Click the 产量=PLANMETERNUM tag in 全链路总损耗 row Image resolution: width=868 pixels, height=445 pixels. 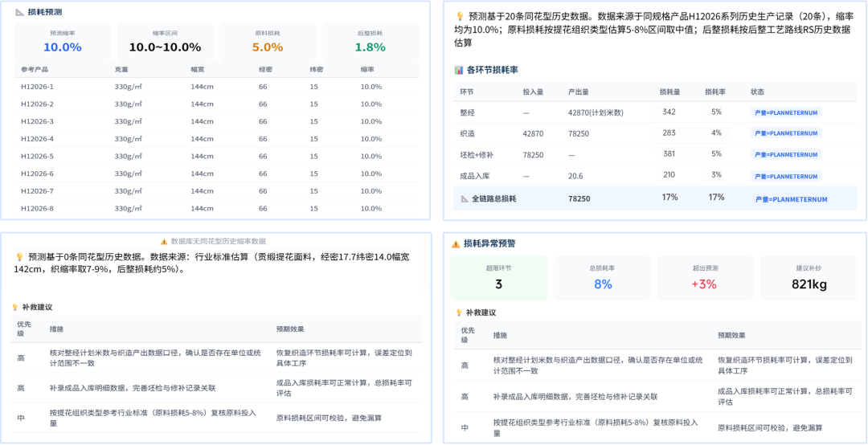click(x=791, y=199)
